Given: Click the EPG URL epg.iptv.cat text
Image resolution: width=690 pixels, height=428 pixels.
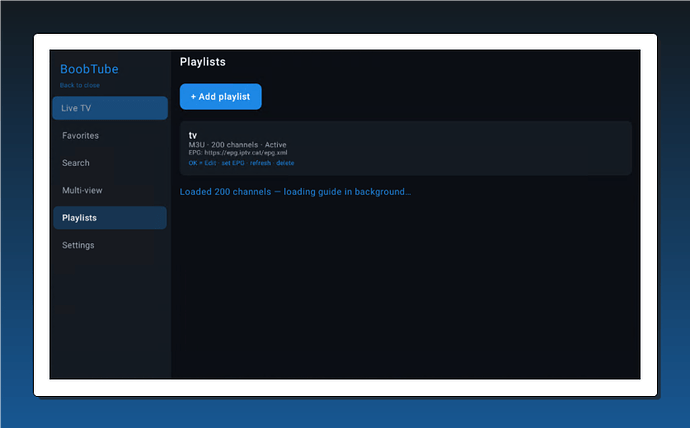Looking at the screenshot, I should click(x=238, y=153).
